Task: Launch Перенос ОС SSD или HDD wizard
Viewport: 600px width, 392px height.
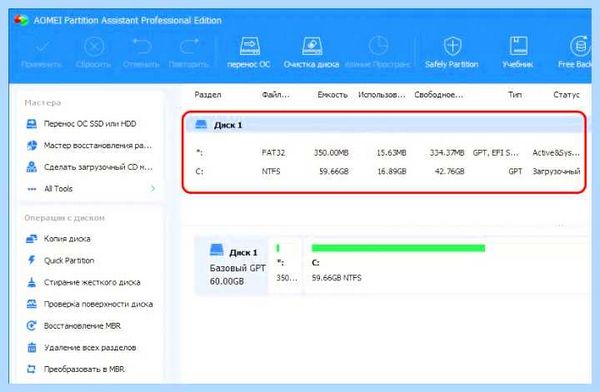Action: coord(81,124)
